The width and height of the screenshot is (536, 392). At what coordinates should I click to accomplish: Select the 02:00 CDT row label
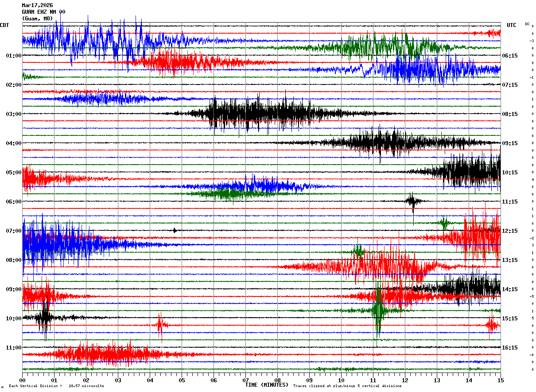pyautogui.click(x=14, y=85)
